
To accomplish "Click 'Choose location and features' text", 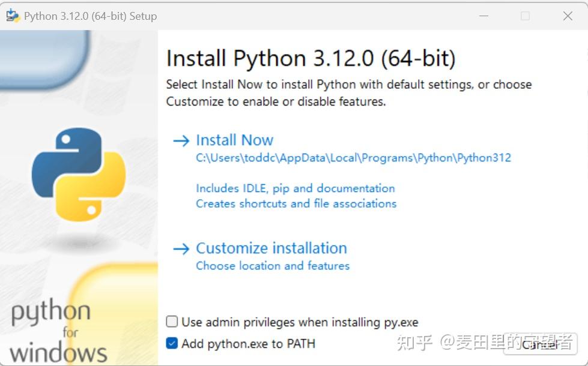I will [x=272, y=266].
